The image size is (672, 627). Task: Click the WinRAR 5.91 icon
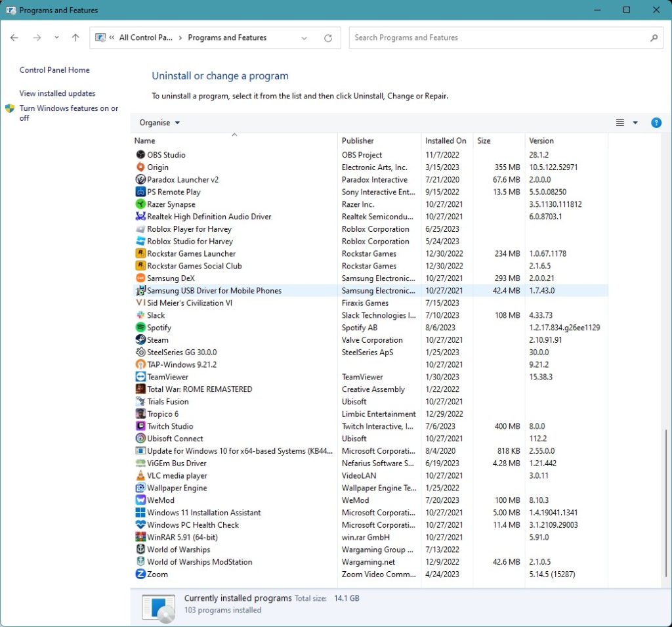tap(140, 537)
